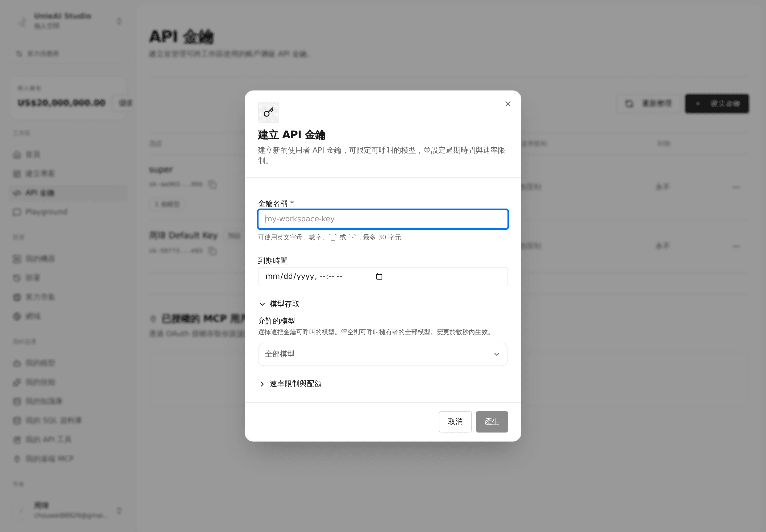The image size is (766, 532).
Task: Collapse the 模型存取 section
Action: tap(279, 304)
